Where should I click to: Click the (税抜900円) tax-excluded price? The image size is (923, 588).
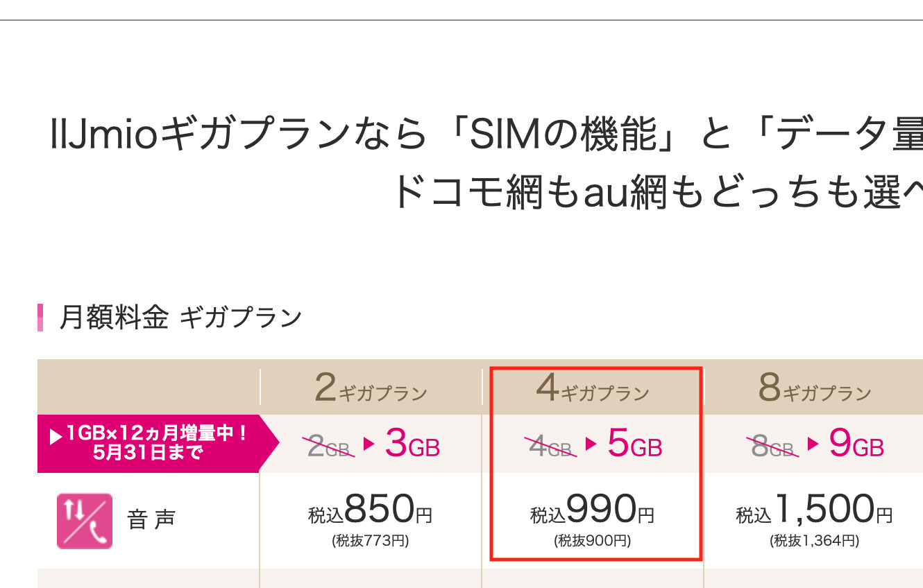[x=593, y=541]
